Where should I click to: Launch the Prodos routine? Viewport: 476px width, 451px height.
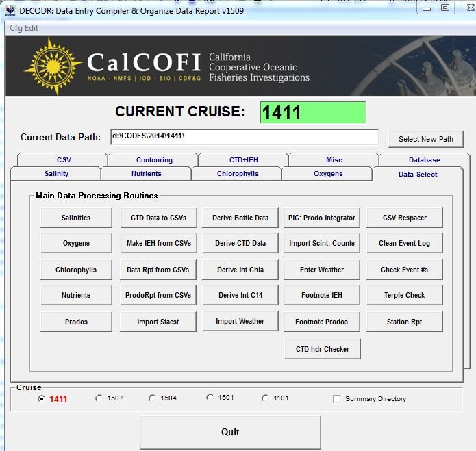(76, 322)
